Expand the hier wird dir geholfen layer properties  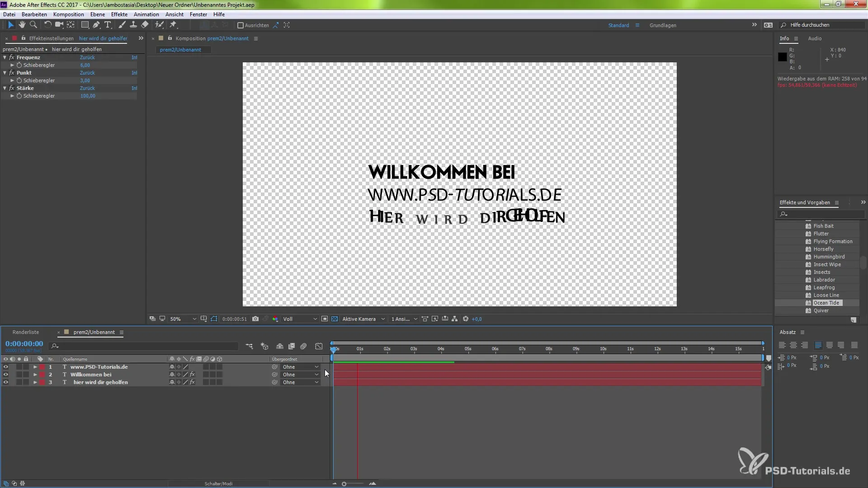(35, 382)
